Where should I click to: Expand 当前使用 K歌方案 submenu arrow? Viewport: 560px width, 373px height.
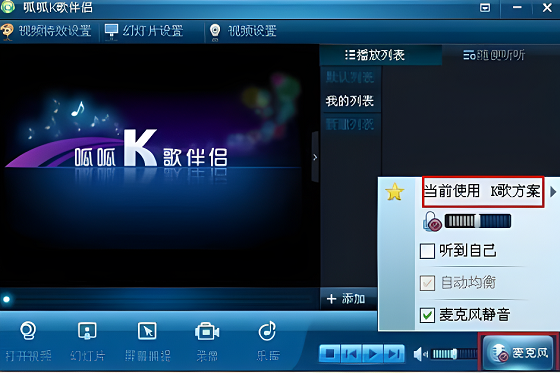(x=553, y=192)
